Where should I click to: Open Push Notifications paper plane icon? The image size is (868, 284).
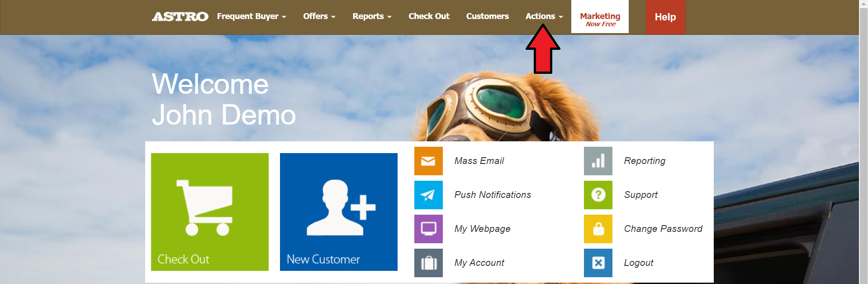[428, 195]
